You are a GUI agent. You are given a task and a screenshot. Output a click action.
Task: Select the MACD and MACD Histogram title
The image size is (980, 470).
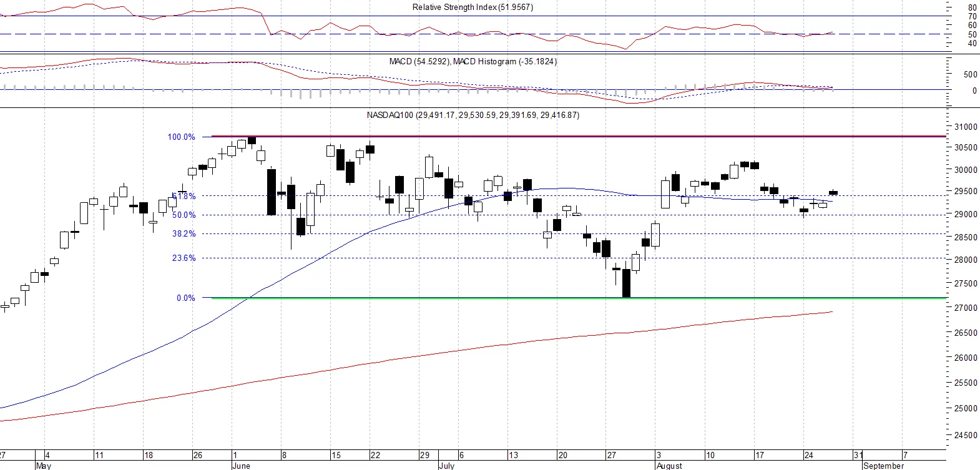click(x=473, y=61)
